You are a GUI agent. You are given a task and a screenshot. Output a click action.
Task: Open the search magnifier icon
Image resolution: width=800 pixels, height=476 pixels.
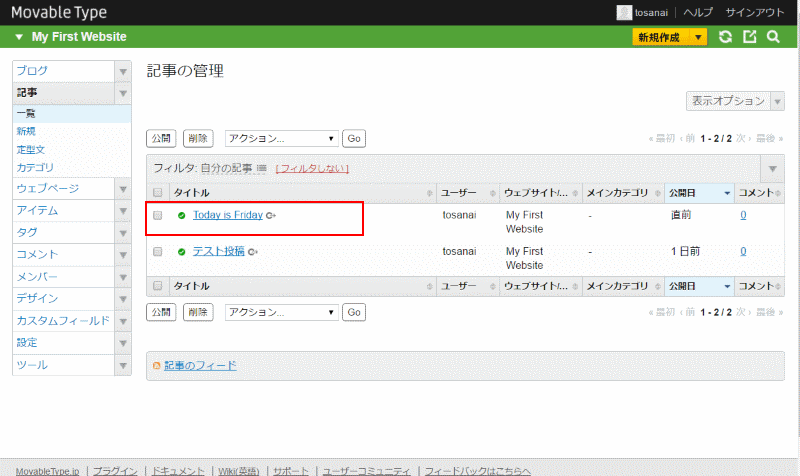click(773, 37)
